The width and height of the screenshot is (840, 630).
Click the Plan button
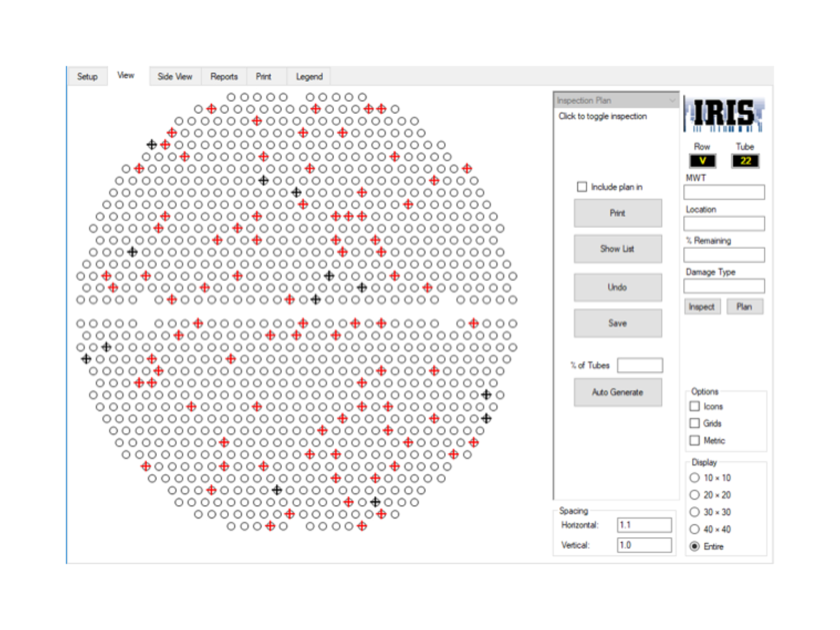[x=744, y=307]
